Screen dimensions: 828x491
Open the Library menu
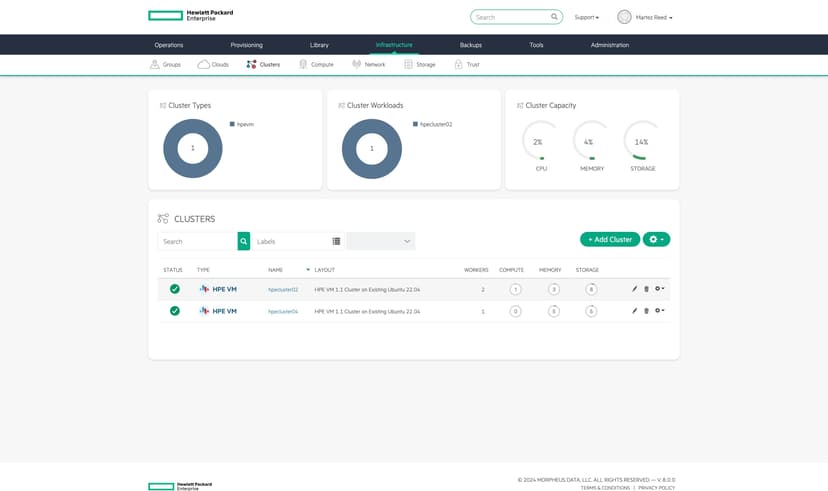click(x=319, y=45)
